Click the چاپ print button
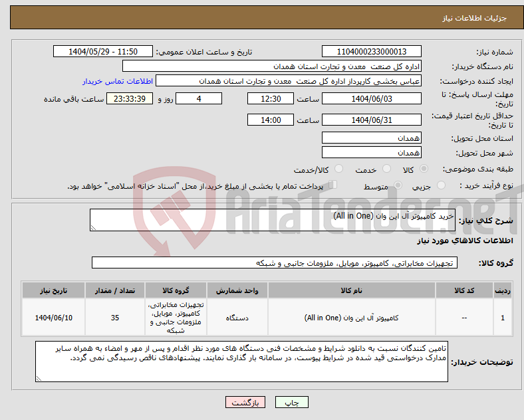The height and width of the screenshot is (420, 524). coord(292,402)
